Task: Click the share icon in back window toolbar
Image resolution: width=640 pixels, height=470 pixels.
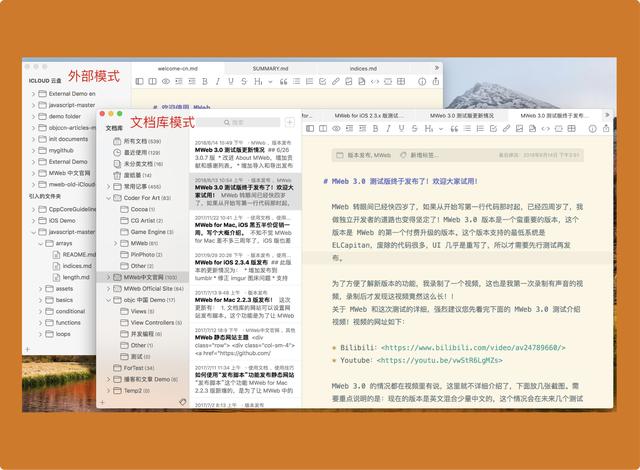Action: 436,81
